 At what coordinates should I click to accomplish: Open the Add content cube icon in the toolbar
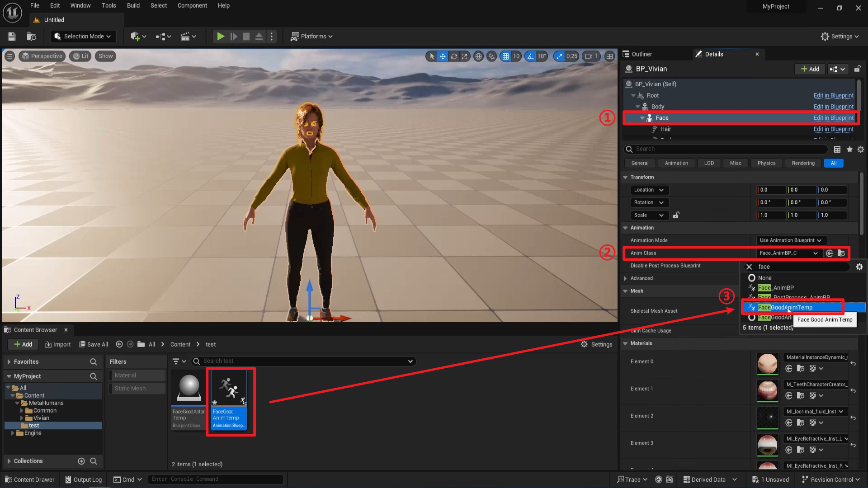pyautogui.click(x=138, y=37)
